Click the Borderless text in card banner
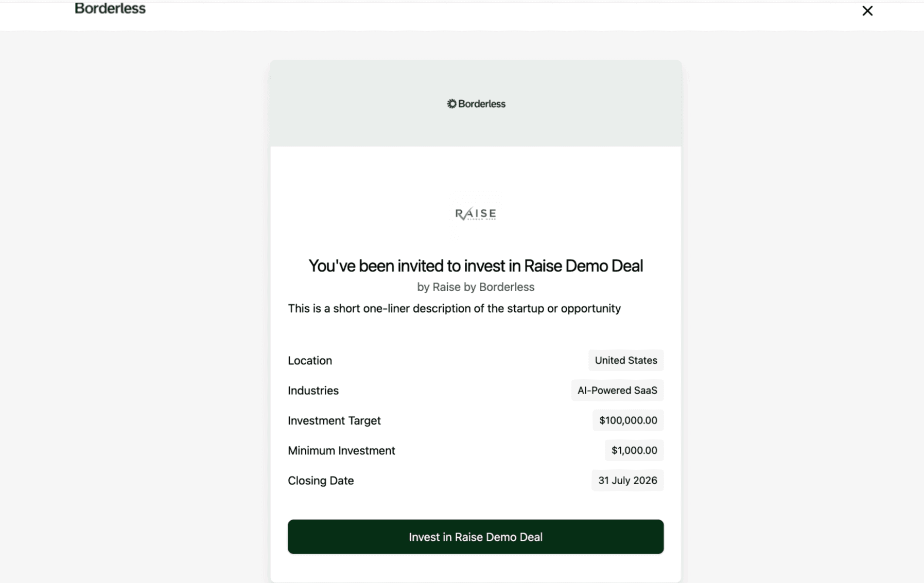Image resolution: width=924 pixels, height=583 pixels. [x=482, y=104]
